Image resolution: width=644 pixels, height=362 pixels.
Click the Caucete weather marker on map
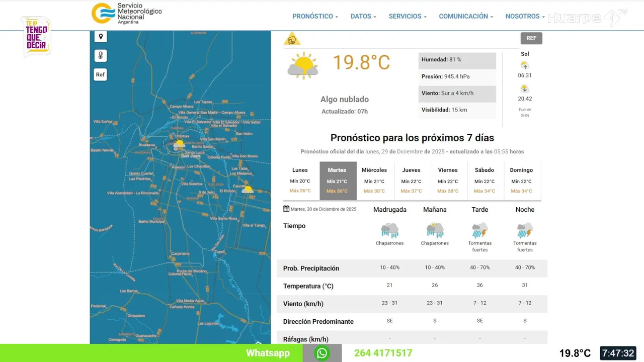[248, 189]
